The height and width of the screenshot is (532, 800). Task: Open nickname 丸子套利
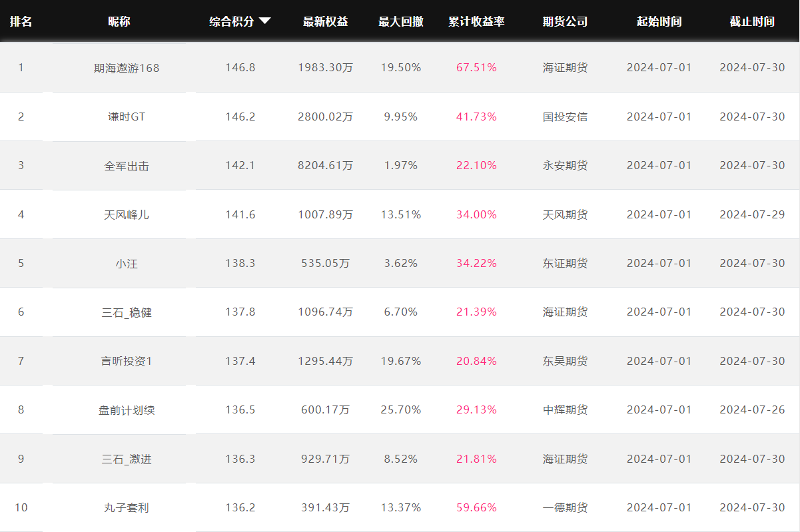point(127,507)
